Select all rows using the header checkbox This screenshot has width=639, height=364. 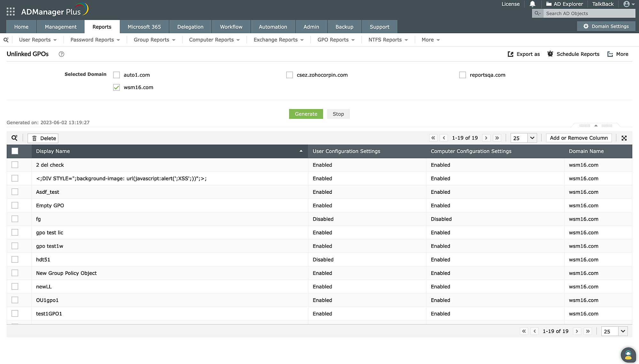(15, 151)
